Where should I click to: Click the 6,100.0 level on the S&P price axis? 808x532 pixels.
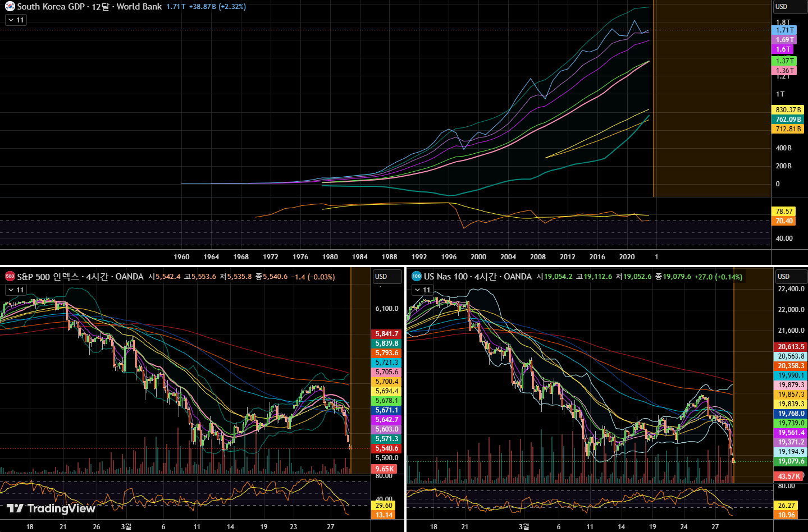[x=387, y=309]
